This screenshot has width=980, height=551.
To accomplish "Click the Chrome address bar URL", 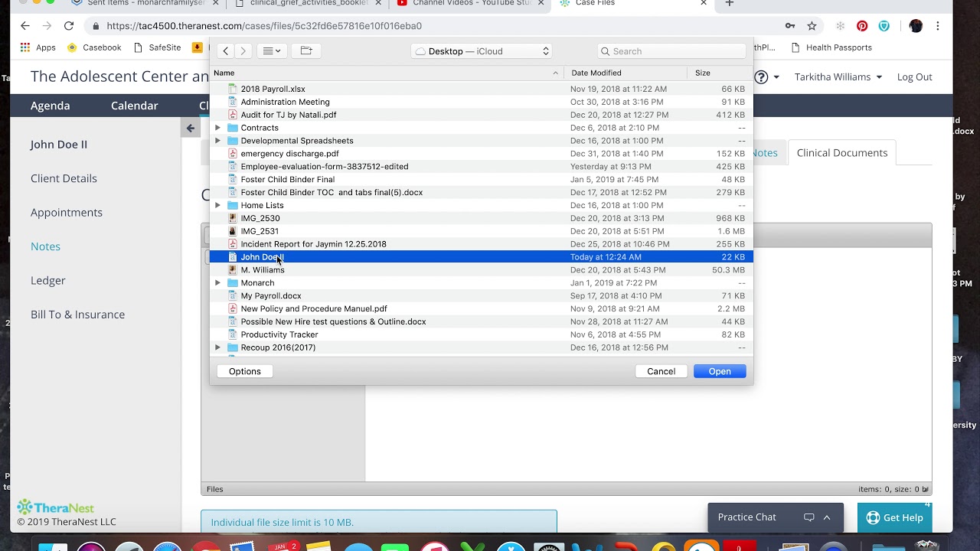I will [264, 26].
